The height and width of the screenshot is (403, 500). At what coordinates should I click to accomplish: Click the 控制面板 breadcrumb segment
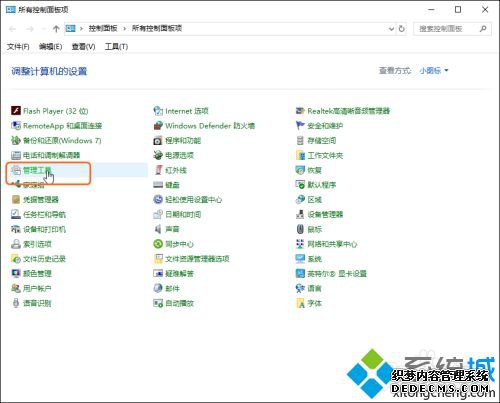(103, 28)
